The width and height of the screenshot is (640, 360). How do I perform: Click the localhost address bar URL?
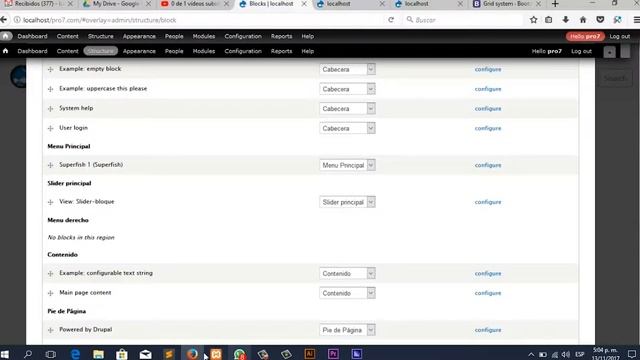(100, 20)
